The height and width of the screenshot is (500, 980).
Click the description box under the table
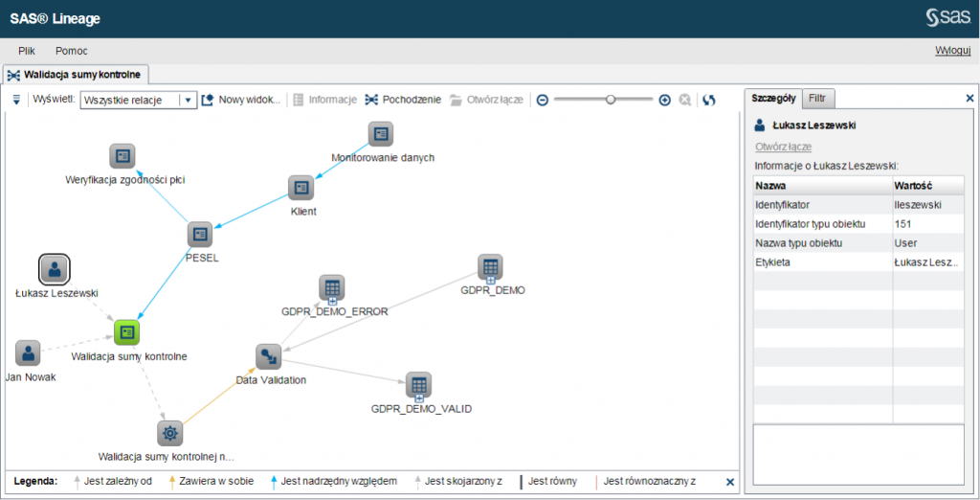pyautogui.click(x=858, y=454)
